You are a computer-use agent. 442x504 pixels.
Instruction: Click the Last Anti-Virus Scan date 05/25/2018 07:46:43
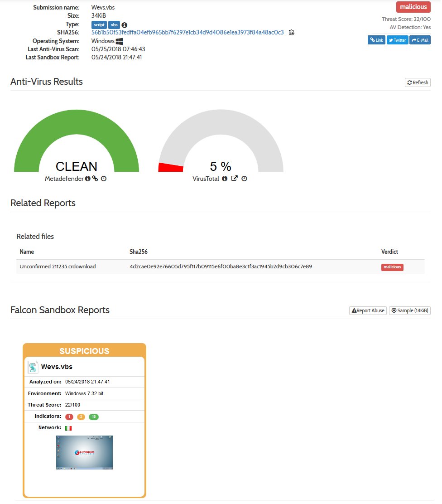coord(118,49)
